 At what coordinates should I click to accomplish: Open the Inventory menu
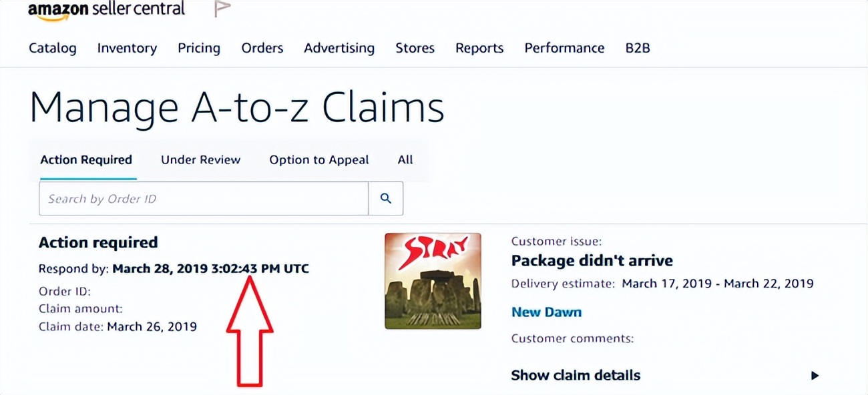(127, 48)
